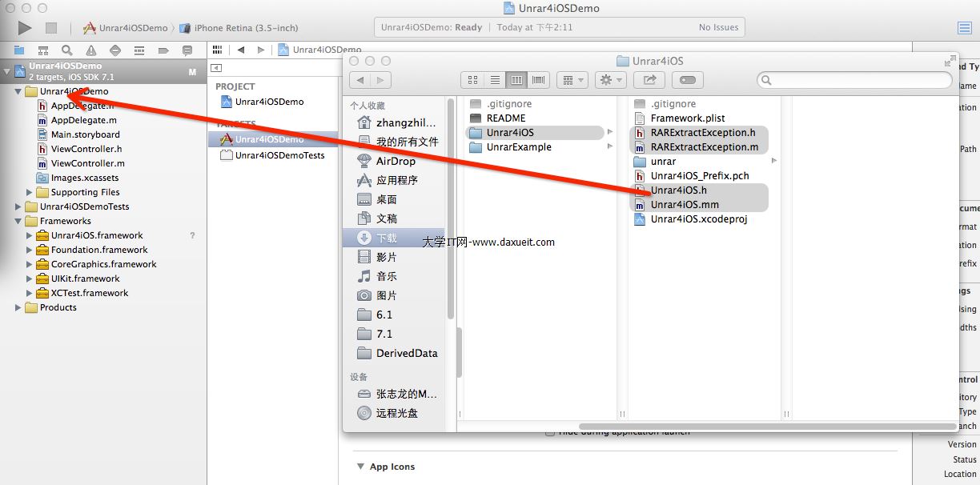Toggle Xcode standard editor icon at top right
980x485 pixels.
pos(965,27)
